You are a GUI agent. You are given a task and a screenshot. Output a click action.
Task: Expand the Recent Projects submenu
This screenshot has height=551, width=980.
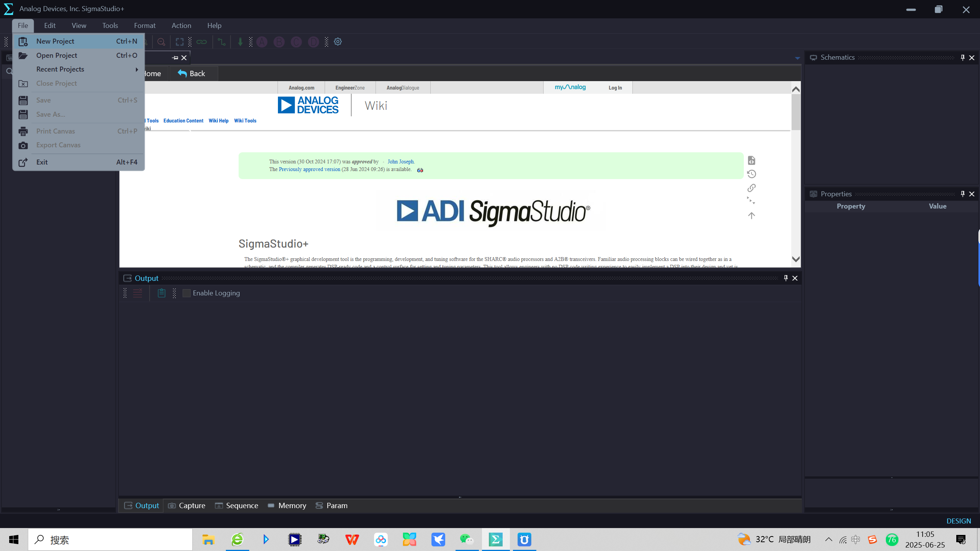tap(78, 69)
